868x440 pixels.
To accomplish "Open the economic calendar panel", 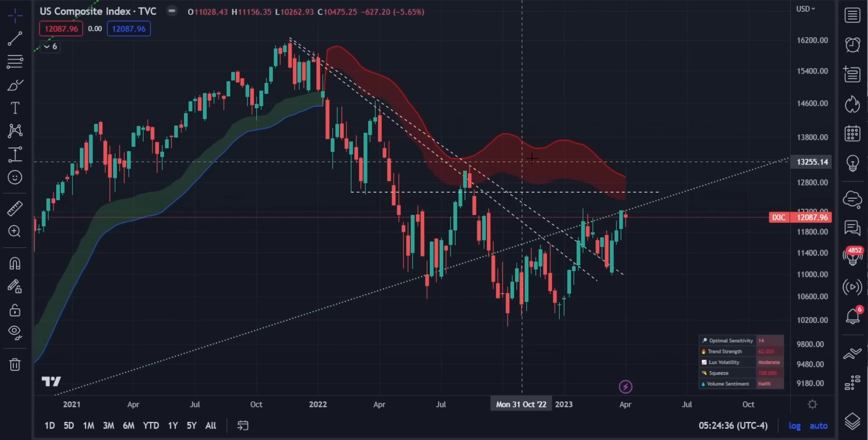I will click(853, 133).
